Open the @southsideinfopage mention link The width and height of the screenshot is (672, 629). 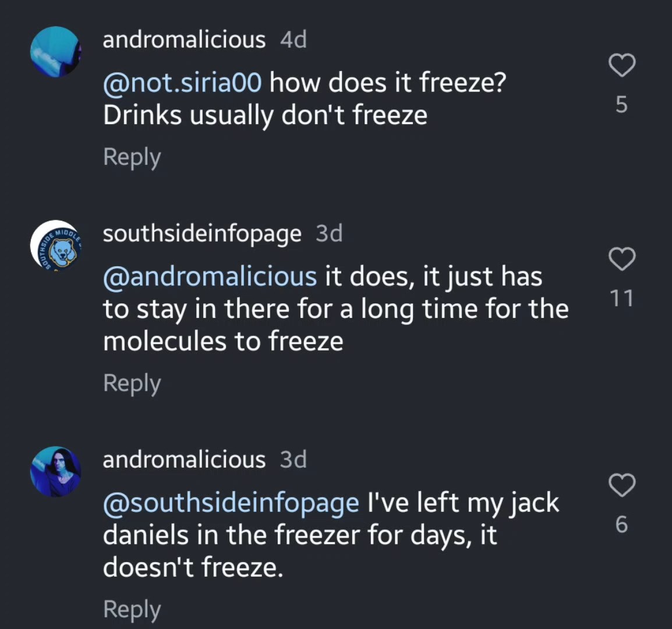(231, 503)
